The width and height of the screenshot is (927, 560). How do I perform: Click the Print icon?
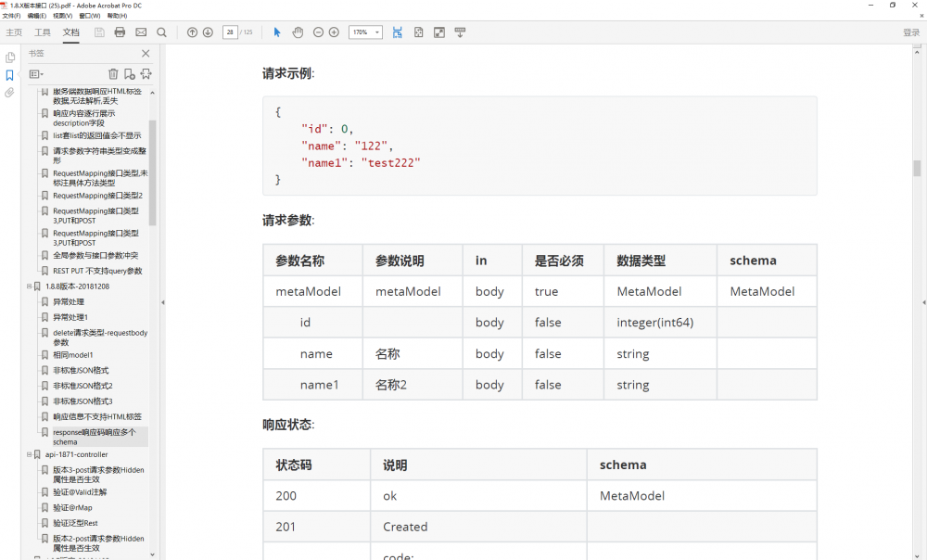coord(120,32)
